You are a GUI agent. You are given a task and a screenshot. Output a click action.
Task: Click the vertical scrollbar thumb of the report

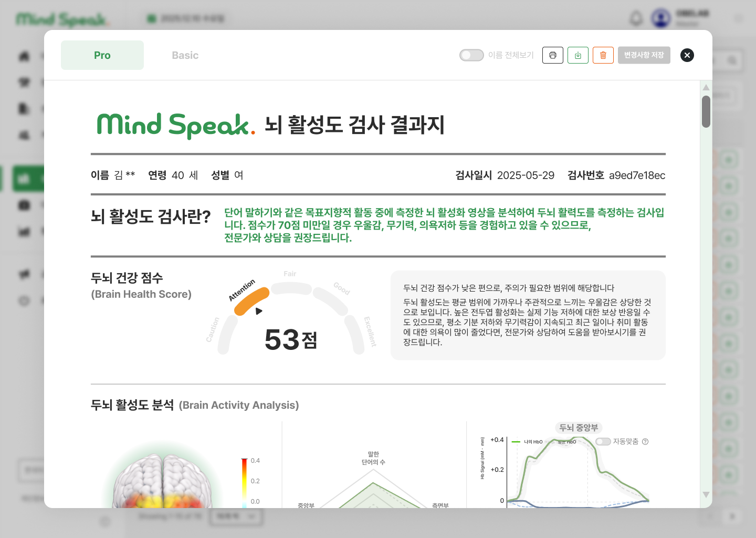[706, 111]
